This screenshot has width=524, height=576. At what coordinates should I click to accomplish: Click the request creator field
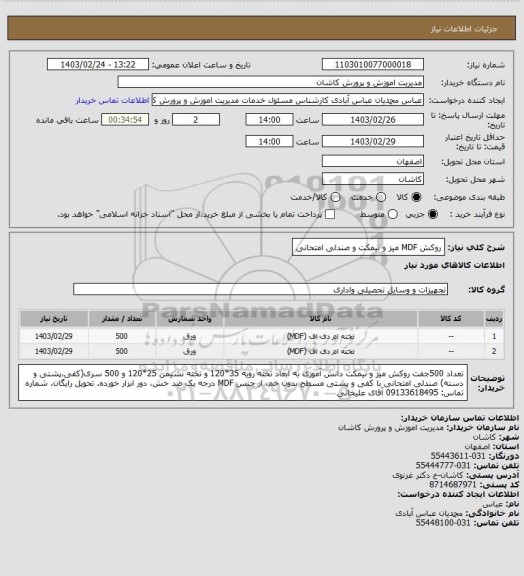[x=288, y=100]
